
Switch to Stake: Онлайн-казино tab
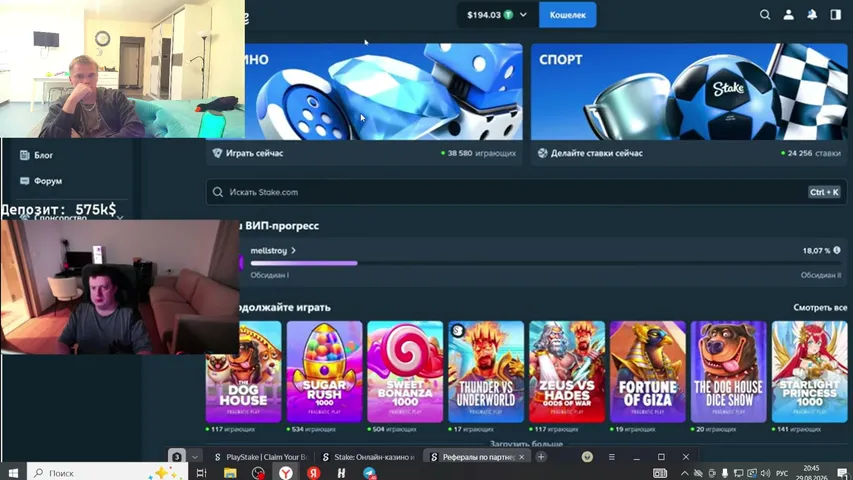coord(370,457)
